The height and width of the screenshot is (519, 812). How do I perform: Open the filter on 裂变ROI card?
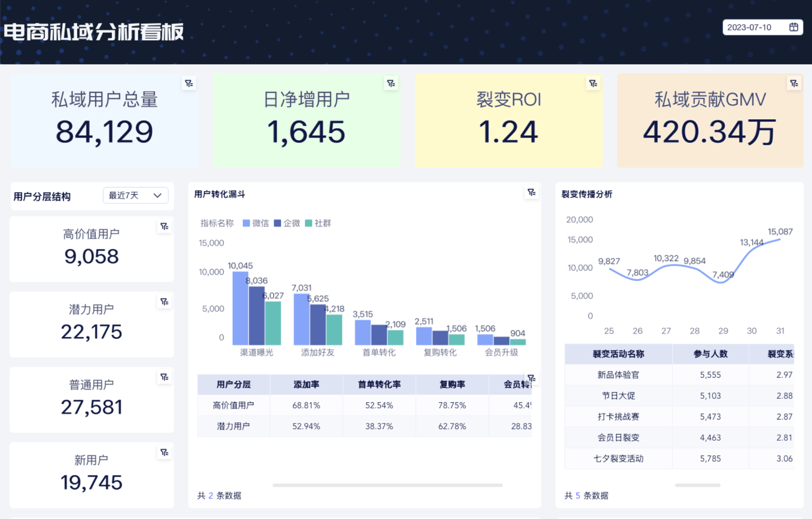pos(593,83)
